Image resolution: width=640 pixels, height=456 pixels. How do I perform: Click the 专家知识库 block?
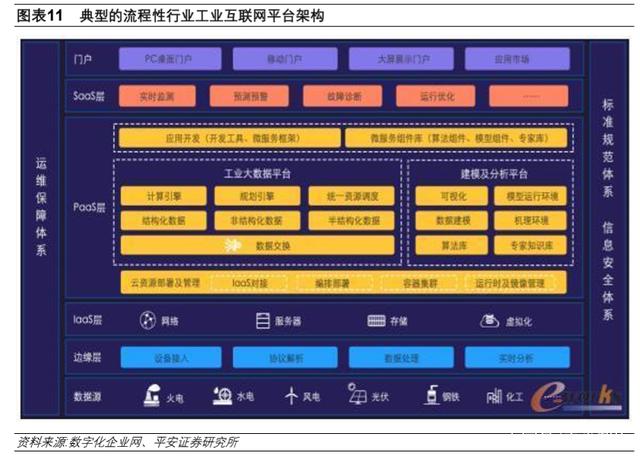531,245
